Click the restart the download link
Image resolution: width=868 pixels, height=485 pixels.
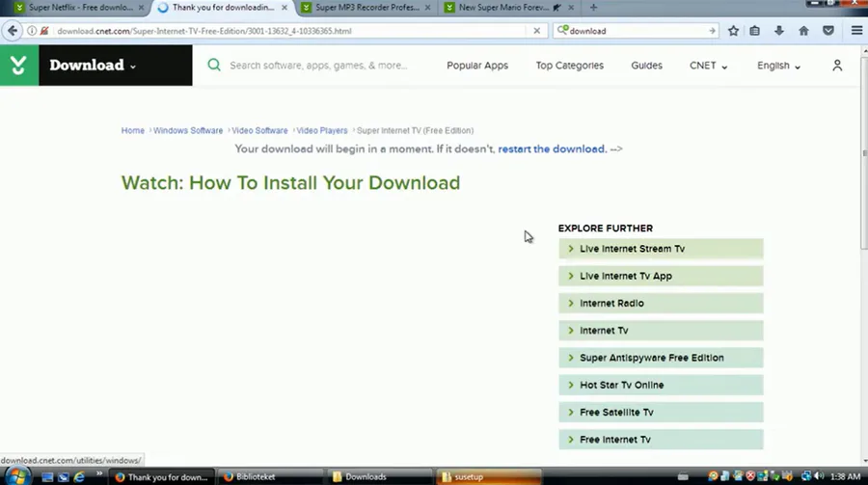point(552,148)
